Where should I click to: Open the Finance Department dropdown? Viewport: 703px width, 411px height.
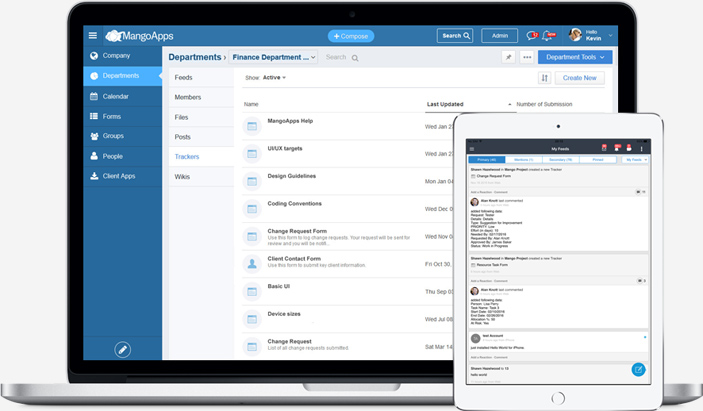[273, 57]
